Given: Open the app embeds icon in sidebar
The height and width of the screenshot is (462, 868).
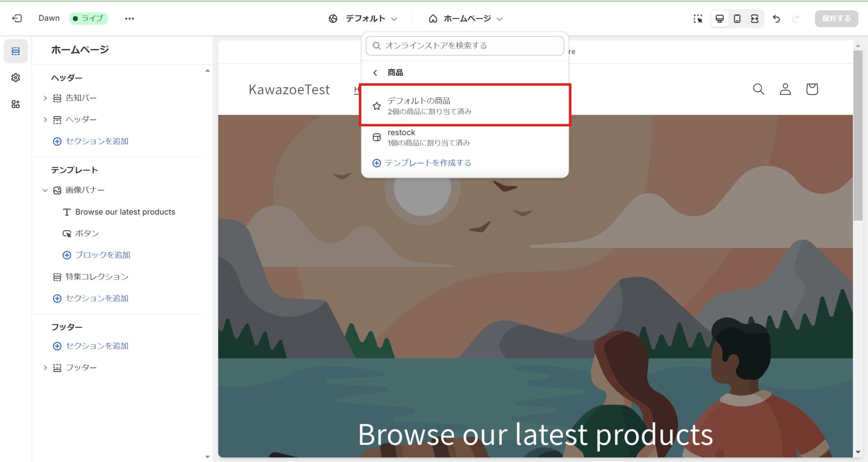Looking at the screenshot, I should tap(16, 104).
